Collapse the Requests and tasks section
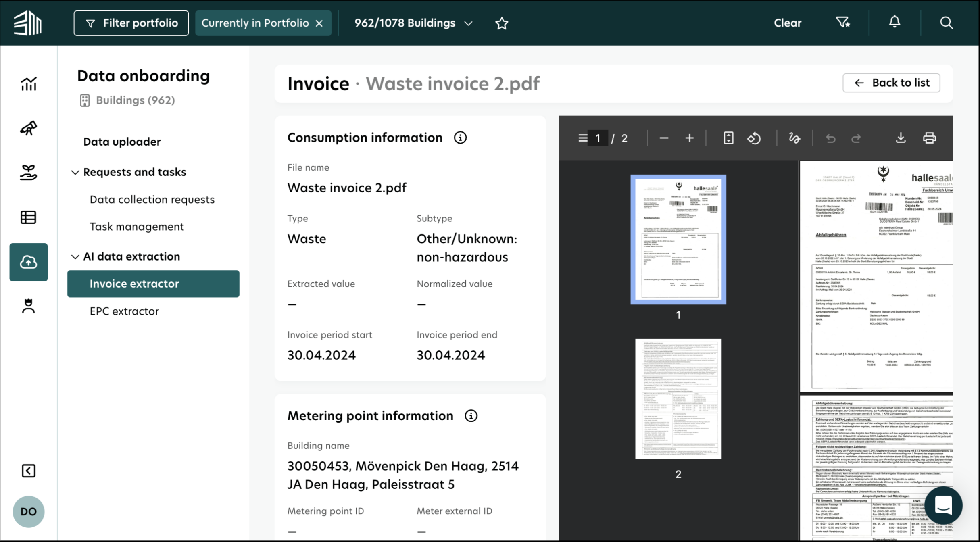The width and height of the screenshot is (980, 542). pyautogui.click(x=75, y=172)
